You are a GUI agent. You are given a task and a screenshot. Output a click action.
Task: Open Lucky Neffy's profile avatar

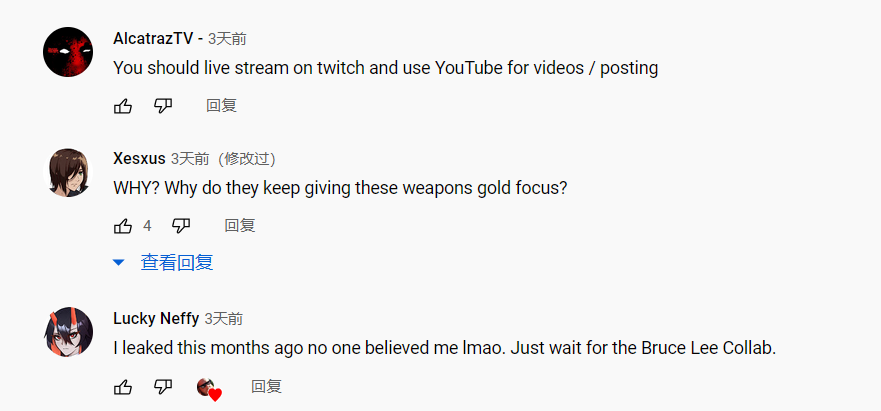click(68, 332)
